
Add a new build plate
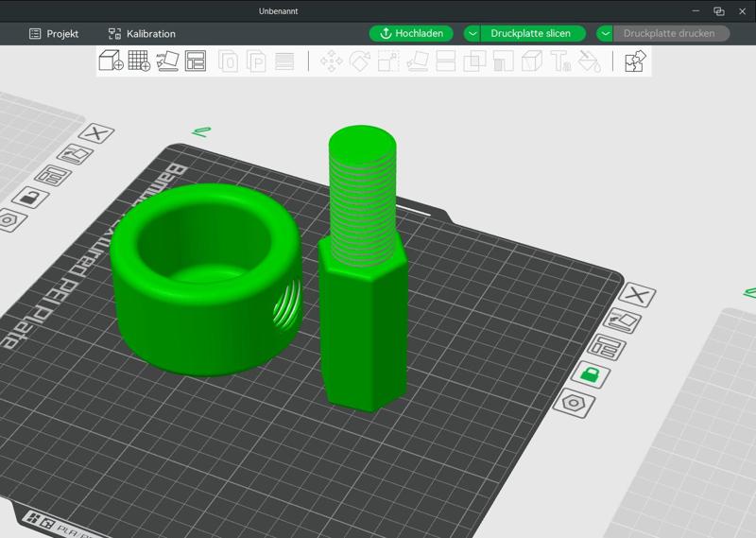click(x=139, y=61)
